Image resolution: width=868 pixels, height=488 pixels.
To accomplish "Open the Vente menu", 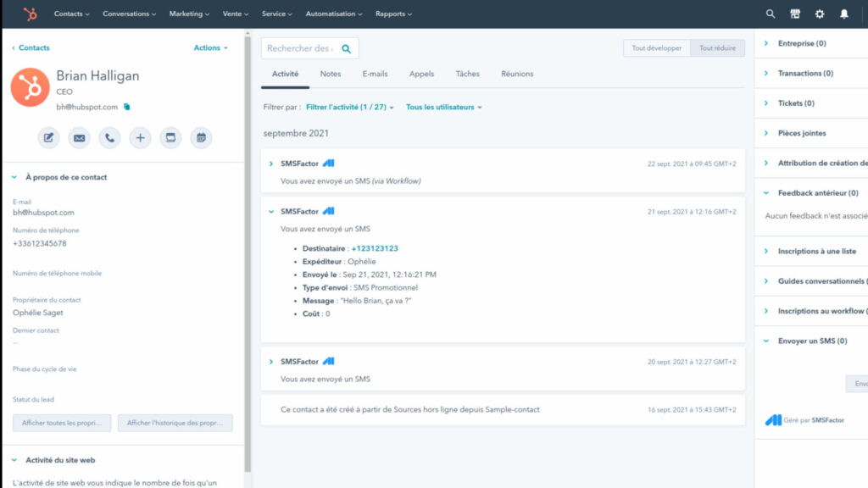I will pos(236,14).
